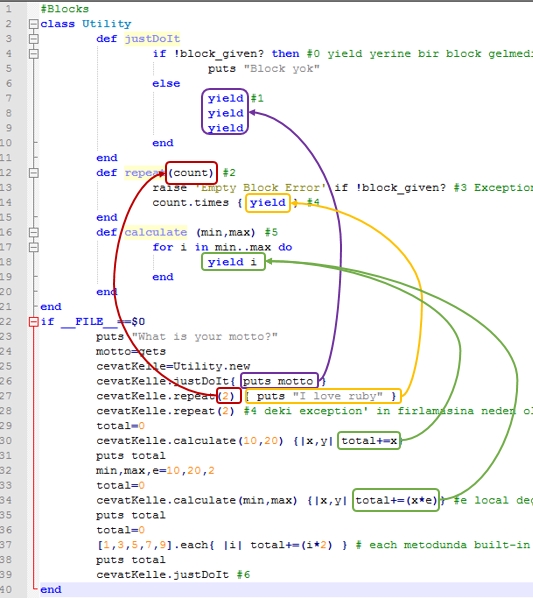Screen dimensions: 533x598
Task: Click the final end keyword line
Action: pos(51,590)
